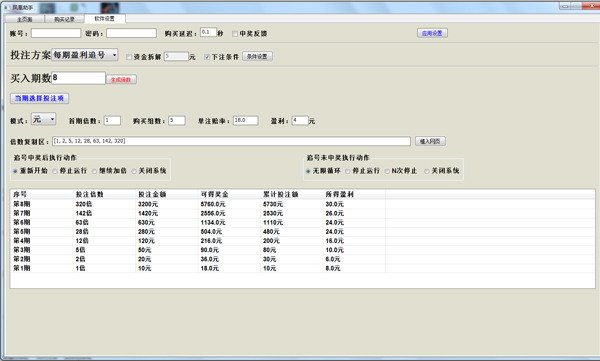Click the 累计投注额 column header
The width and height of the screenshot is (600, 361).
tap(292, 194)
